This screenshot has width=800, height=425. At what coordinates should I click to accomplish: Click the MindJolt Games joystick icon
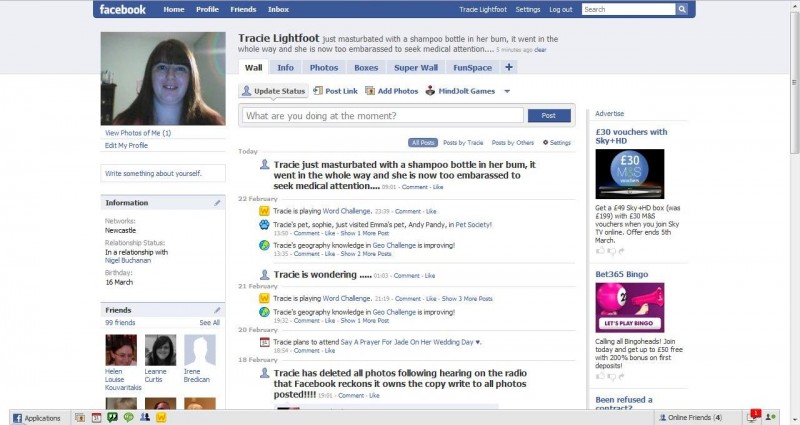click(x=430, y=90)
